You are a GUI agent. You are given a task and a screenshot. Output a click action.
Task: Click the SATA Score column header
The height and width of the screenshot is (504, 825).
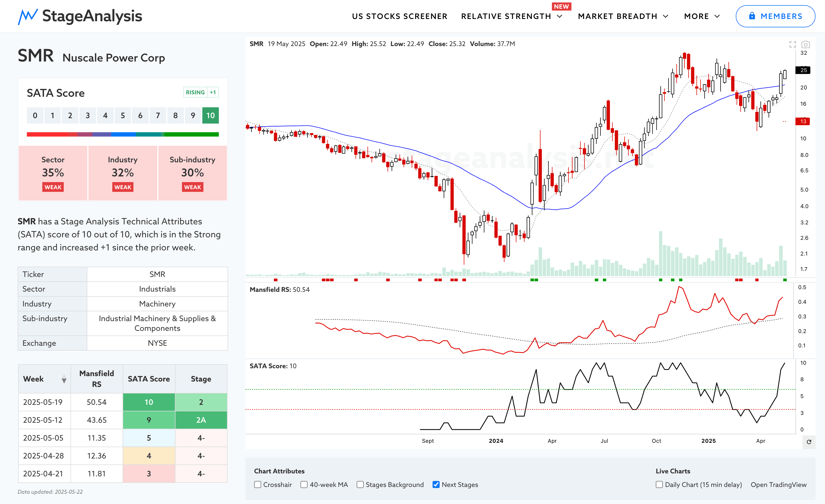coord(149,379)
